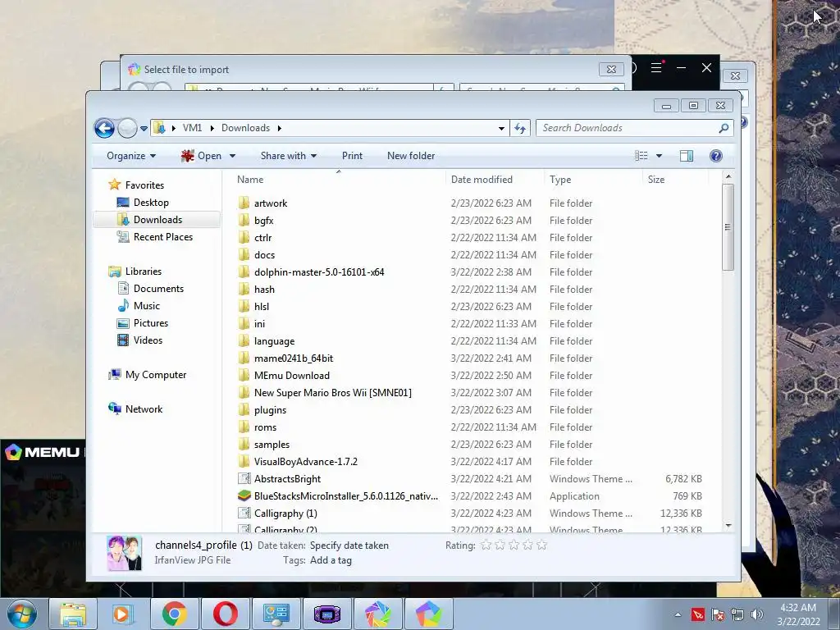Select the dolphin-master-5.0-16101-x64 folder

(319, 272)
